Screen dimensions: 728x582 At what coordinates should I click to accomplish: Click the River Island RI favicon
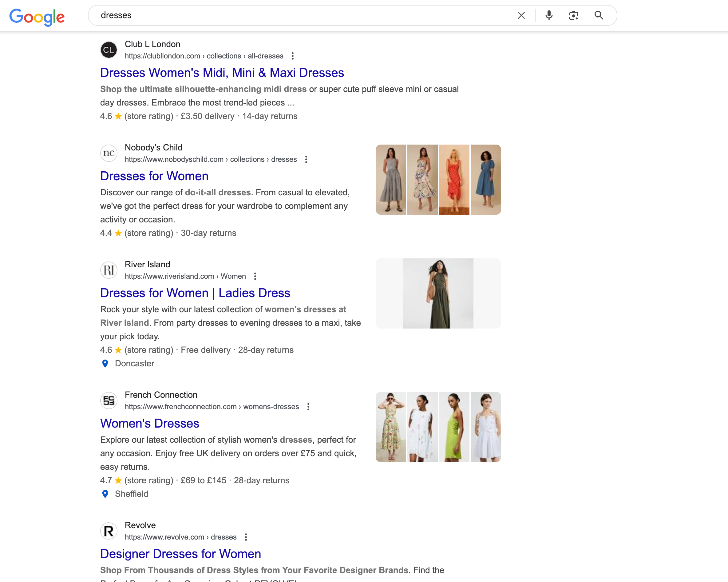click(109, 270)
